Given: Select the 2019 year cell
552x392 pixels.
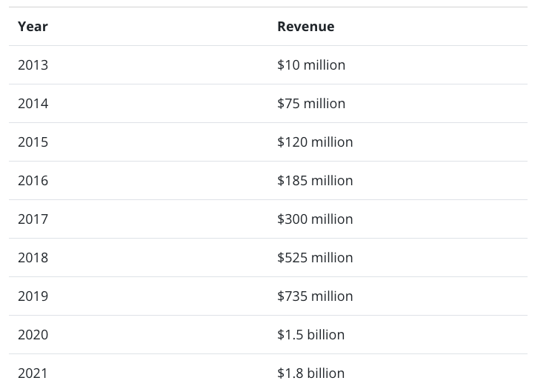Looking at the screenshot, I should point(33,296).
